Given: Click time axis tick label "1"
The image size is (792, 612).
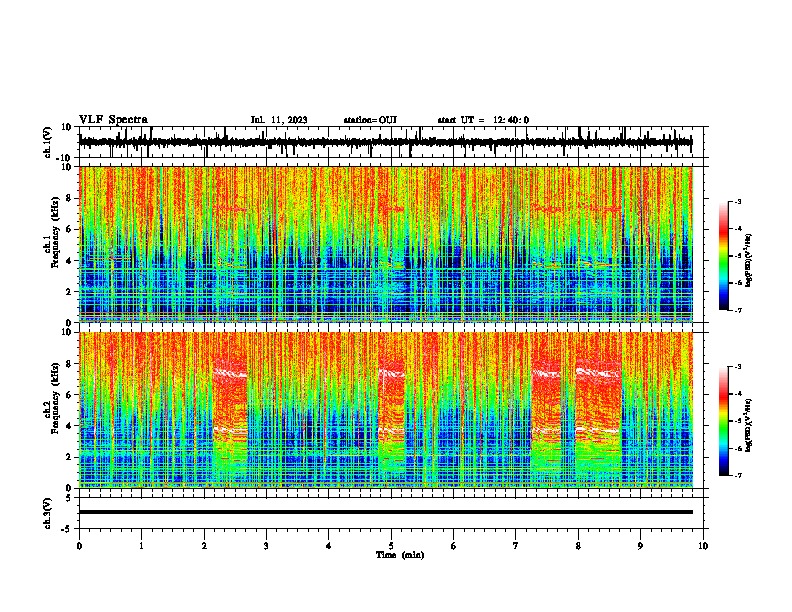Looking at the screenshot, I should click(x=141, y=546).
